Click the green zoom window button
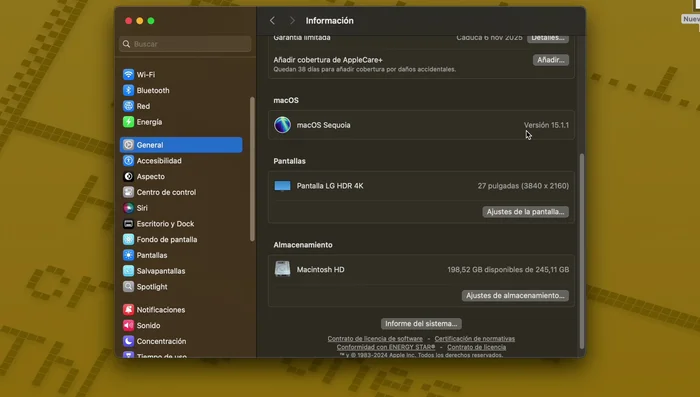This screenshot has height=397, width=700. (151, 21)
